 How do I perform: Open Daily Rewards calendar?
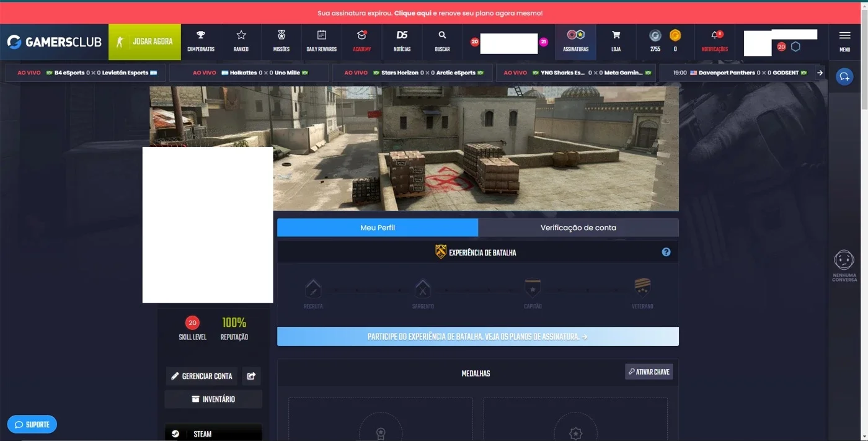321,42
